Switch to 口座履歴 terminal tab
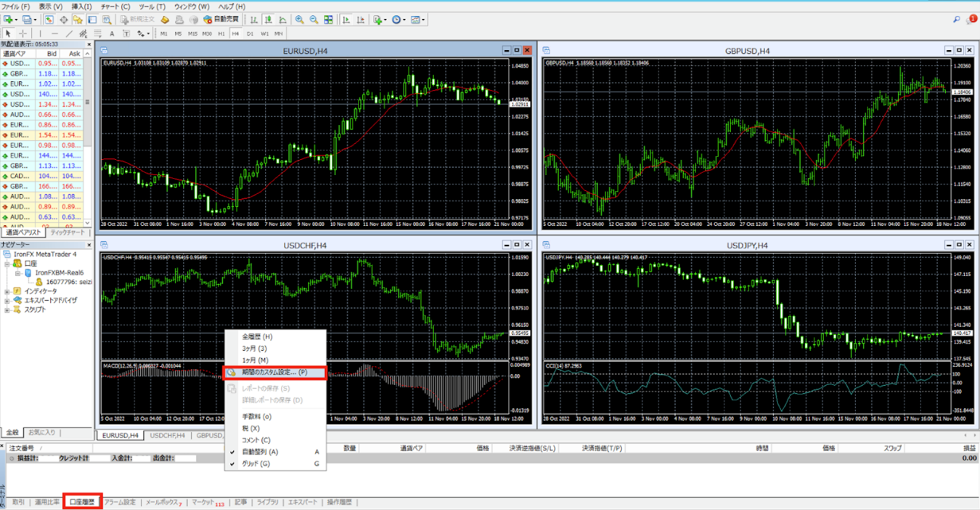Image resolution: width=980 pixels, height=510 pixels. 82,502
